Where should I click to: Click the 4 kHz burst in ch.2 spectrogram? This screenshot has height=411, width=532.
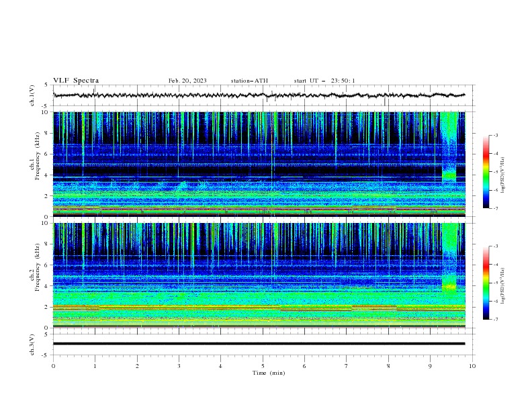(449, 287)
